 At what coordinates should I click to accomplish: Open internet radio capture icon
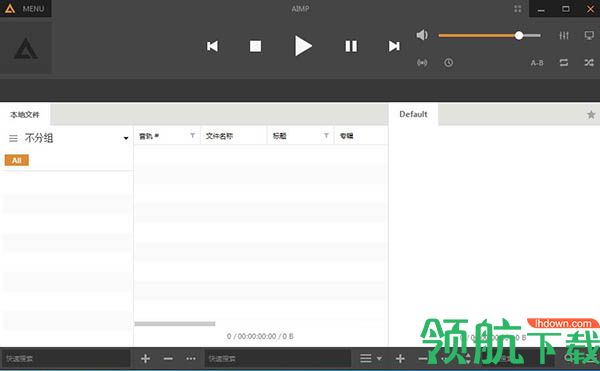[x=422, y=63]
